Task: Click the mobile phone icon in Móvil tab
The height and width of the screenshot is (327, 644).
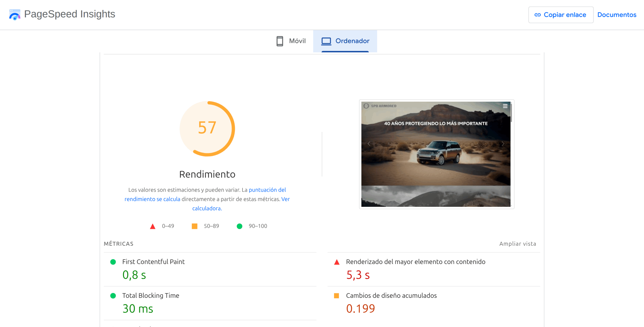Action: (x=280, y=41)
